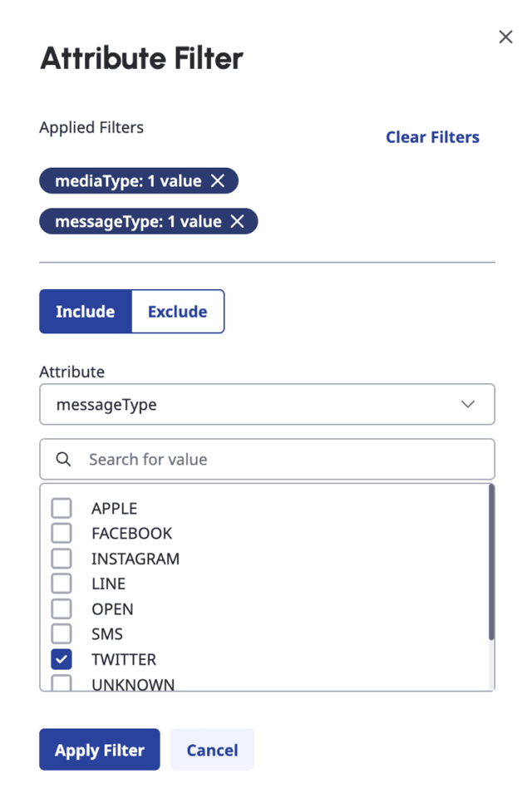Open the messageType attribute selector

(266, 405)
